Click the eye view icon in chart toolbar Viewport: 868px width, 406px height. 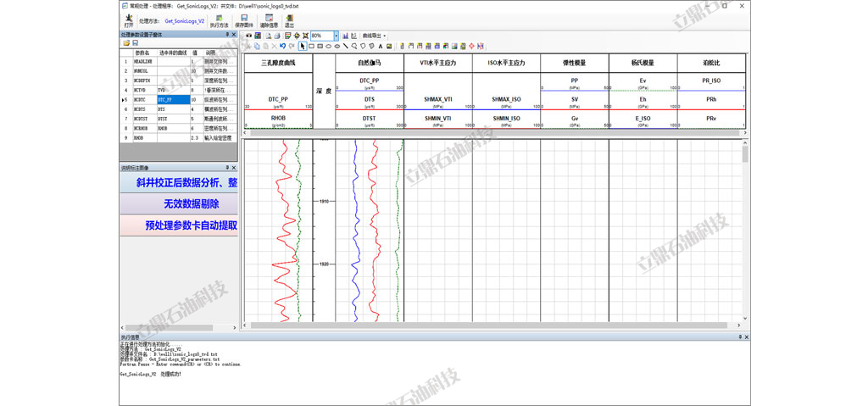(248, 36)
